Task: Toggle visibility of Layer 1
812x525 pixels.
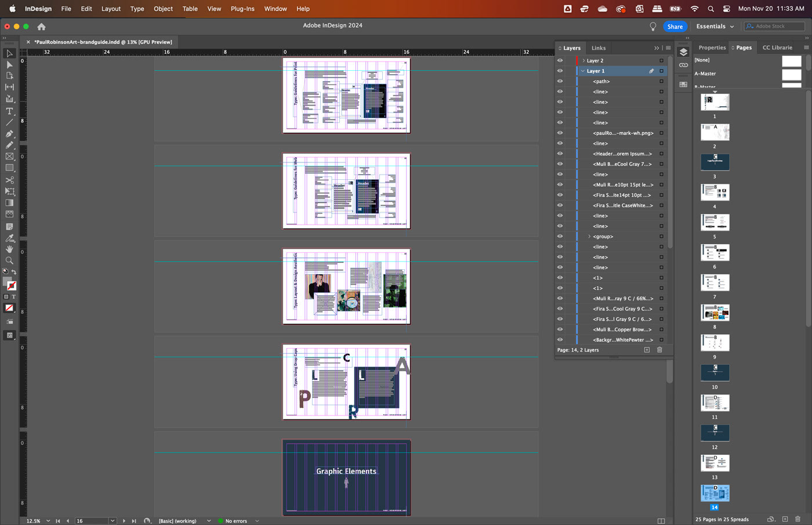Action: pos(560,71)
